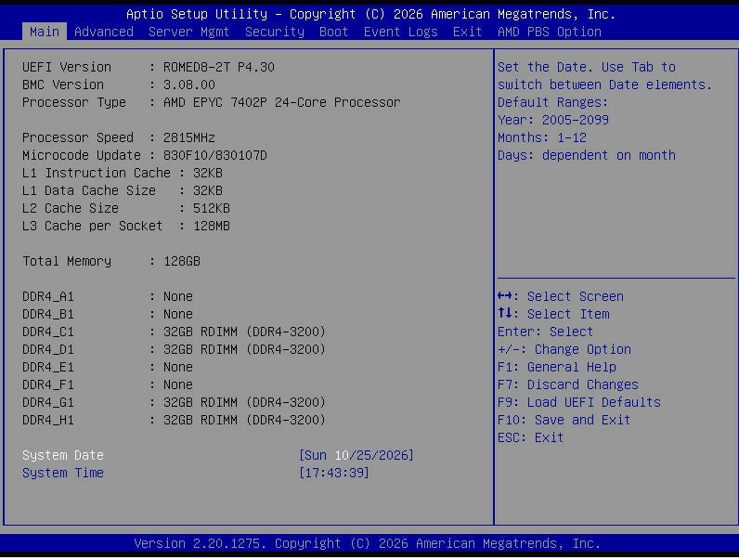Viewport: 739px width, 560px height.
Task: Click the Select Screen arrow key hint
Action: point(561,296)
